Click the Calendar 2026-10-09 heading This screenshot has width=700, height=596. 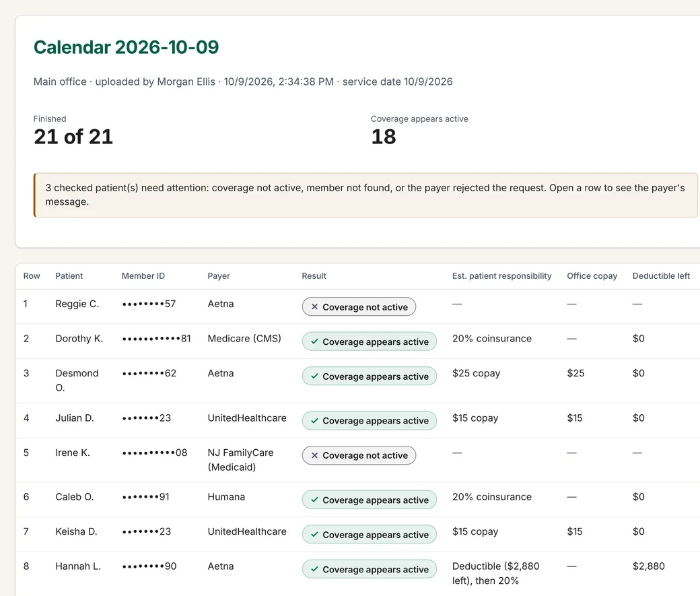pyautogui.click(x=127, y=47)
